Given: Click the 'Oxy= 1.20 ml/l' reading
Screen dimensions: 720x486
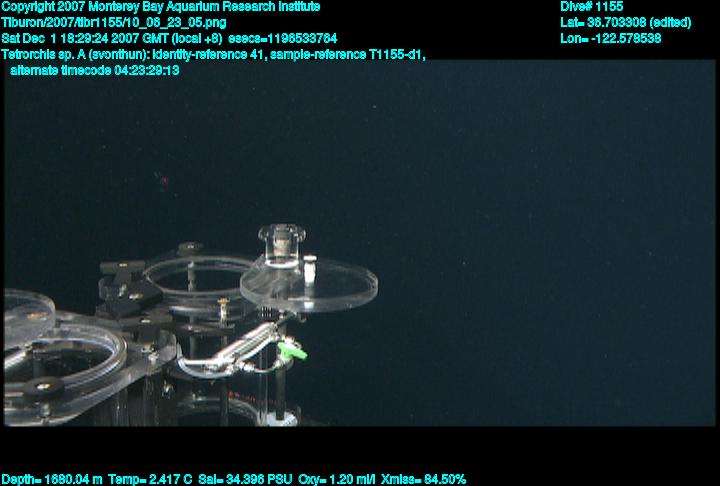Looking at the screenshot, I should point(337,480).
